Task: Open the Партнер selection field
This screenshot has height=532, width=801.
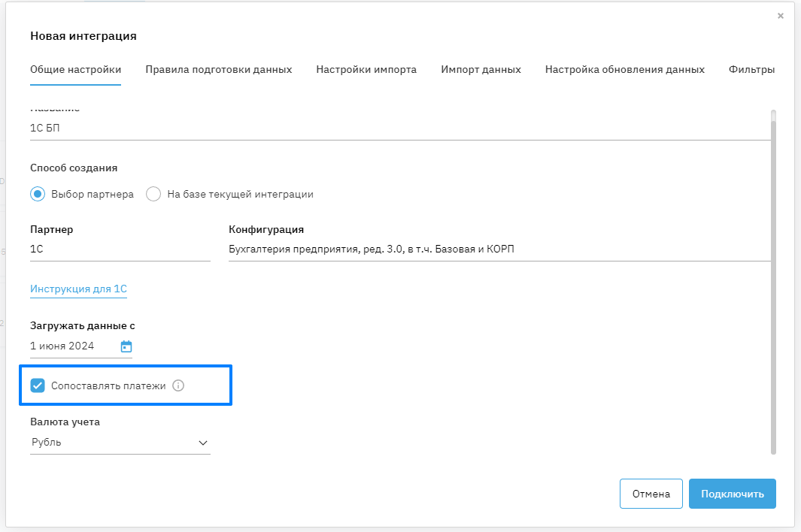Action: 120,249
